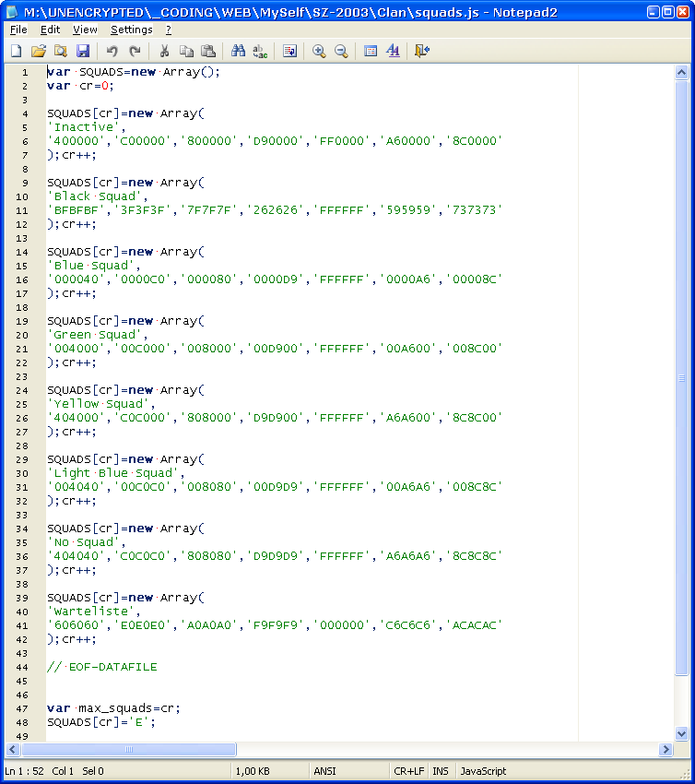Click the Notepad2 title bar app icon
Screen dimensions: 695x784
click(x=12, y=12)
